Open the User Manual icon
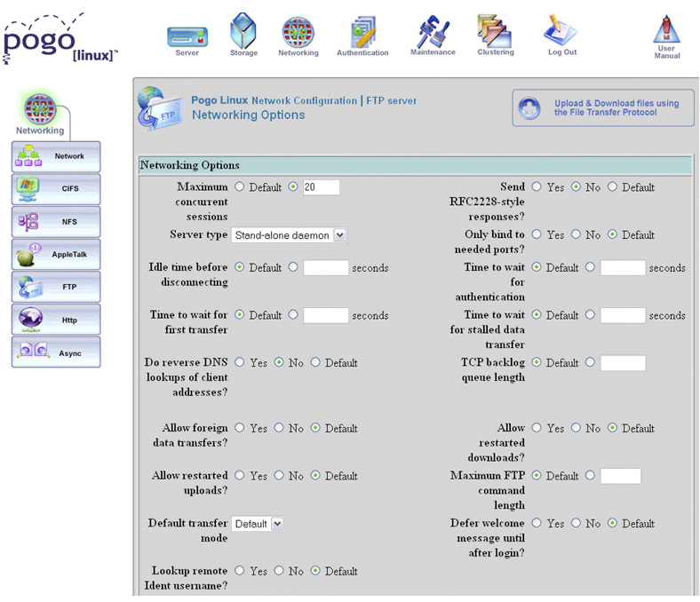 pyautogui.click(x=666, y=29)
